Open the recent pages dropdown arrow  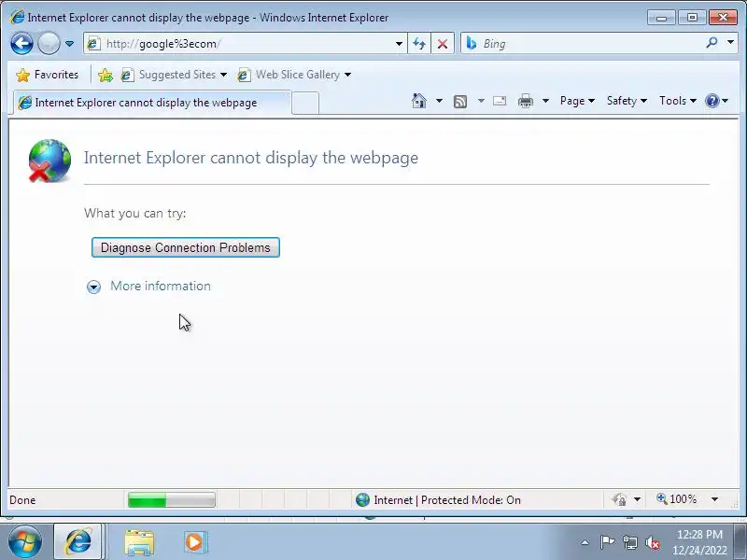tap(69, 44)
